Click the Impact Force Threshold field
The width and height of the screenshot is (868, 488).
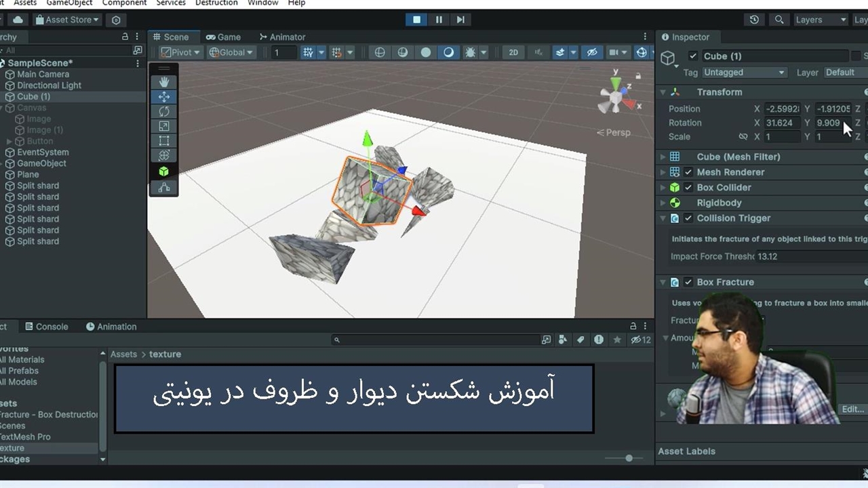[x=811, y=257]
